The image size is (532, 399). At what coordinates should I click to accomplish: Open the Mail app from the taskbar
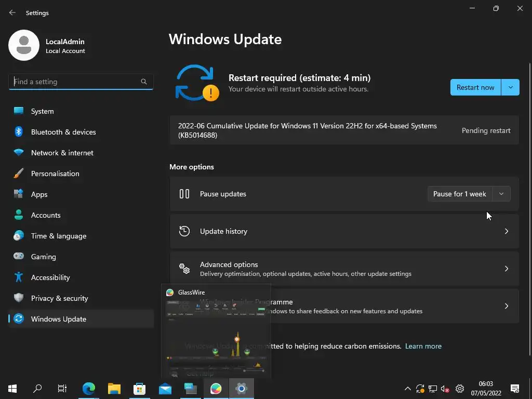pos(165,389)
